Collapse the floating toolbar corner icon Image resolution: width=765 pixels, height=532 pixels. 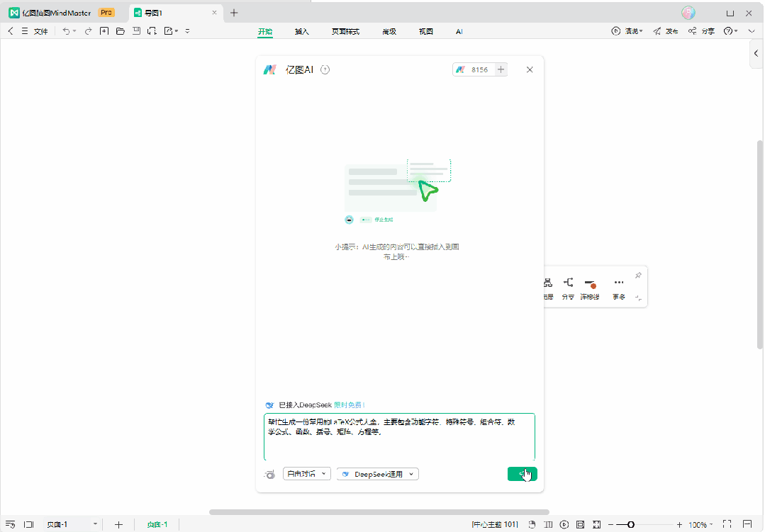[x=639, y=298]
